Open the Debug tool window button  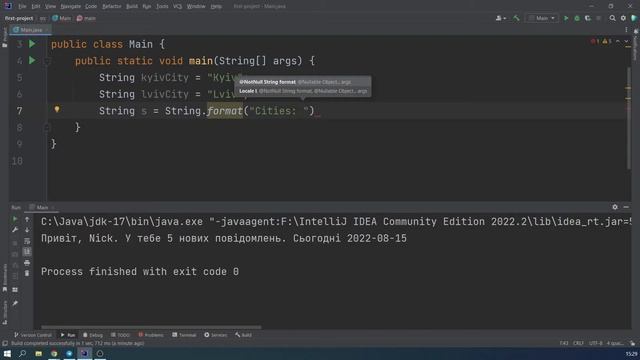click(93, 335)
